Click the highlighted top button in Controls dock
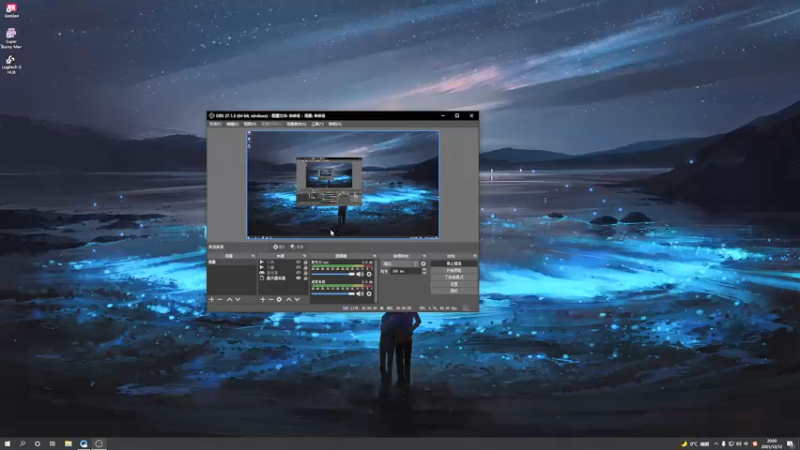 tap(454, 264)
